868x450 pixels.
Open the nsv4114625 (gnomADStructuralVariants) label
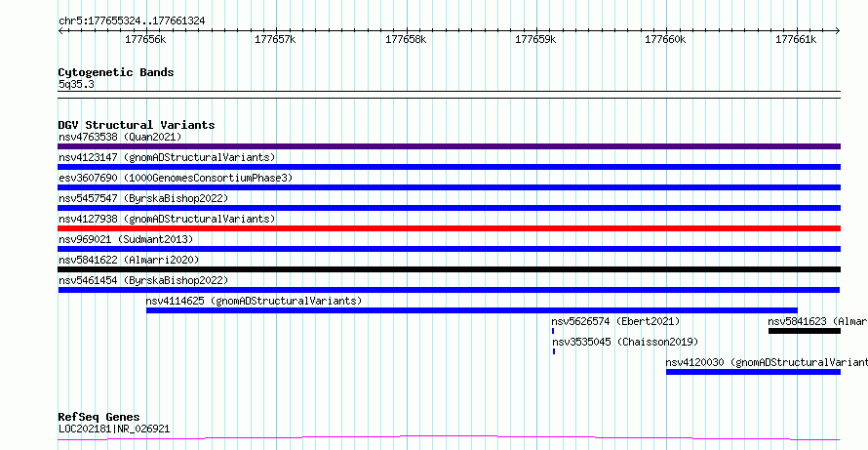tap(254, 301)
